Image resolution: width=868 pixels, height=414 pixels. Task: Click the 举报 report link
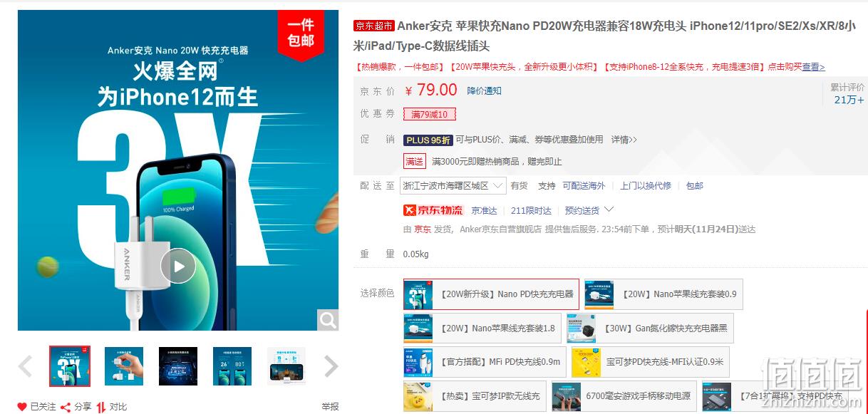tap(330, 407)
